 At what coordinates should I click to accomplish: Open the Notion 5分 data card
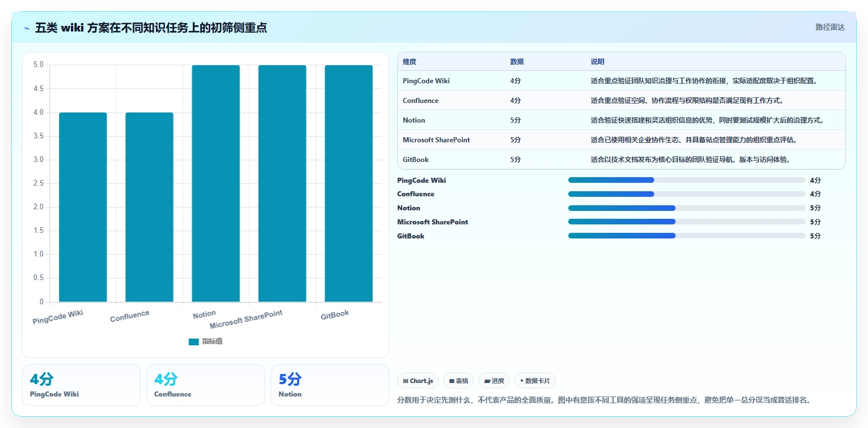pos(330,385)
